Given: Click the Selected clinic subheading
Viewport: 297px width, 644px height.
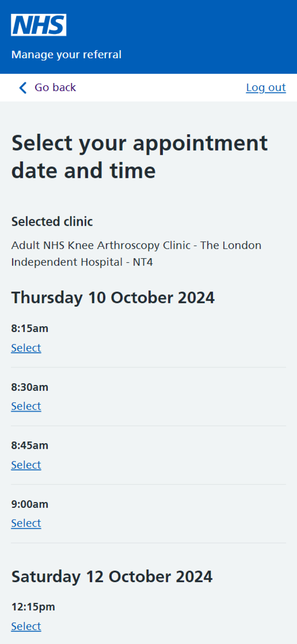Looking at the screenshot, I should pos(52,221).
